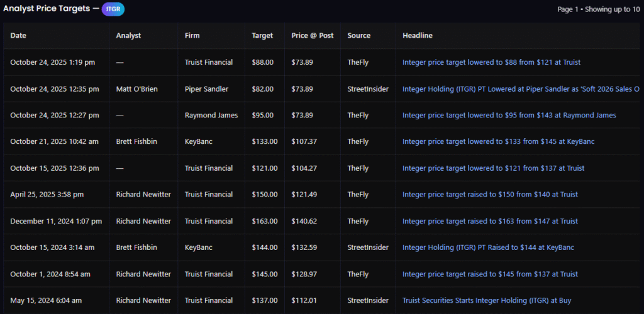644x314 pixels.
Task: Click the ITGR ticker badge
Action: click(x=113, y=9)
